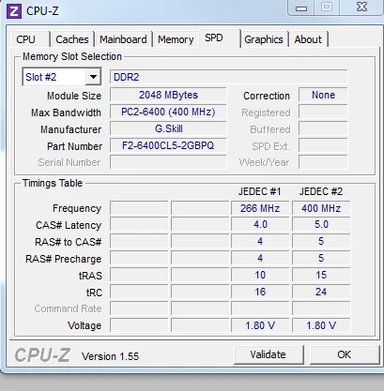Click the empty SPD Ext. field

click(x=323, y=146)
